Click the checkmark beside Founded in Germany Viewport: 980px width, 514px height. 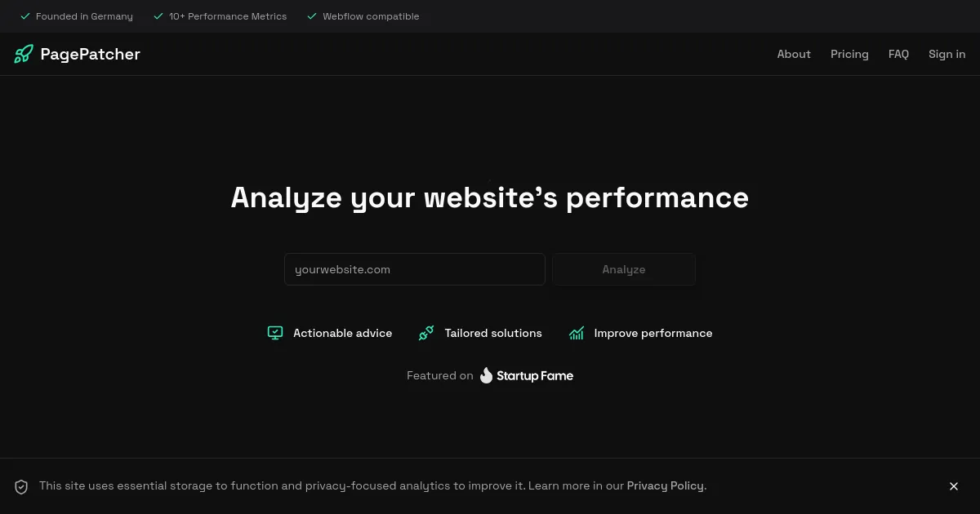click(x=25, y=16)
